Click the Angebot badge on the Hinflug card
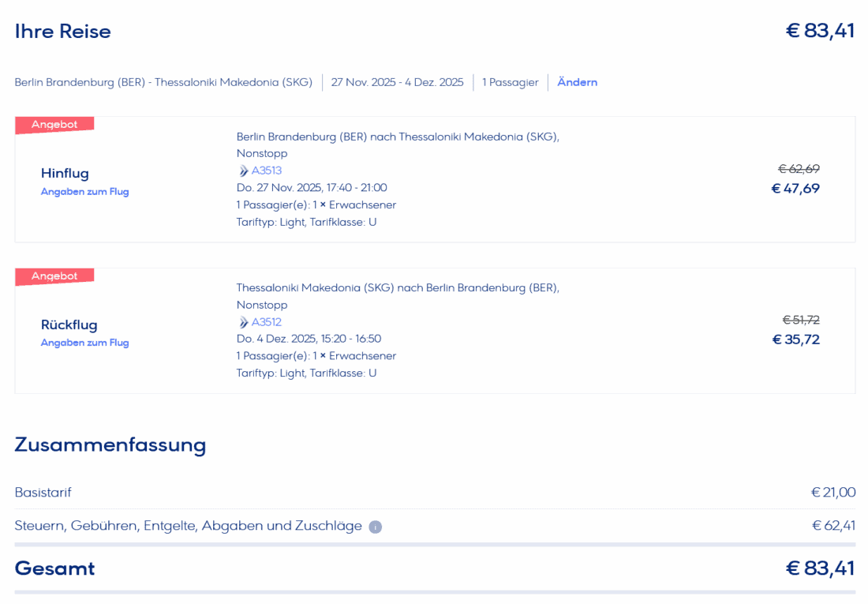Viewport: 868px width, 604px height. [x=54, y=125]
